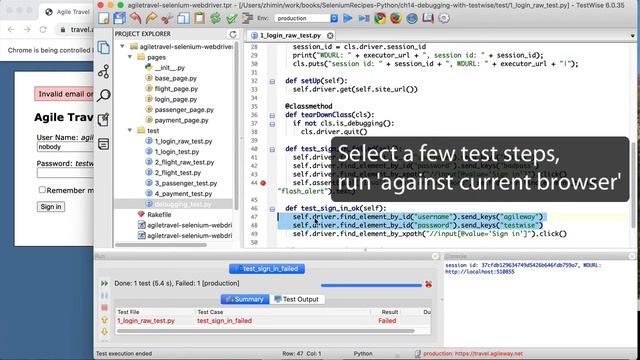The image size is (640, 360).
Task: Open 2_flight_raw_test.py in the test folder
Action: (184, 162)
